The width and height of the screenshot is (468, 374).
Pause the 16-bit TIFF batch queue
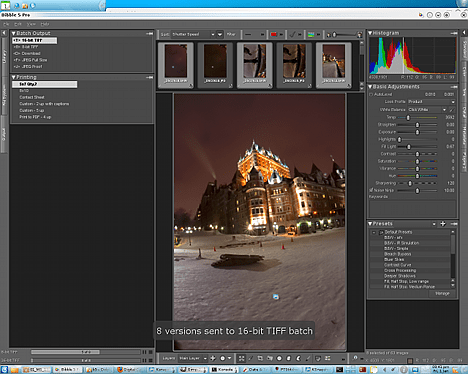(x=144, y=360)
